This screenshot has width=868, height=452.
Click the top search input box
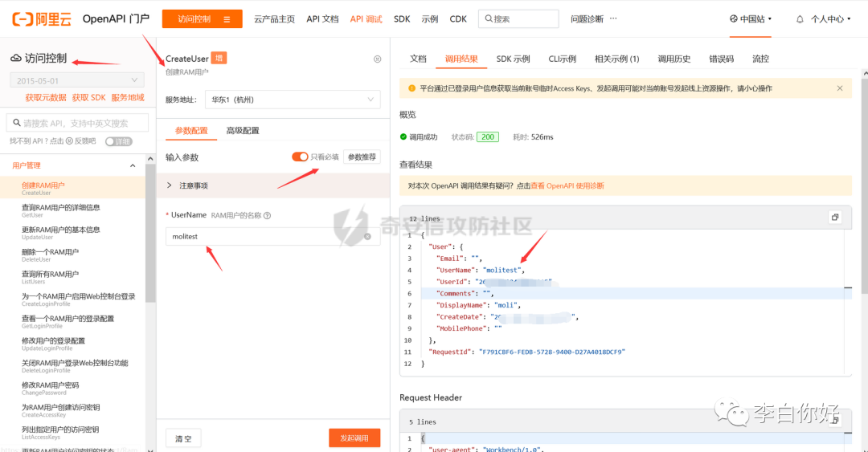coord(518,18)
